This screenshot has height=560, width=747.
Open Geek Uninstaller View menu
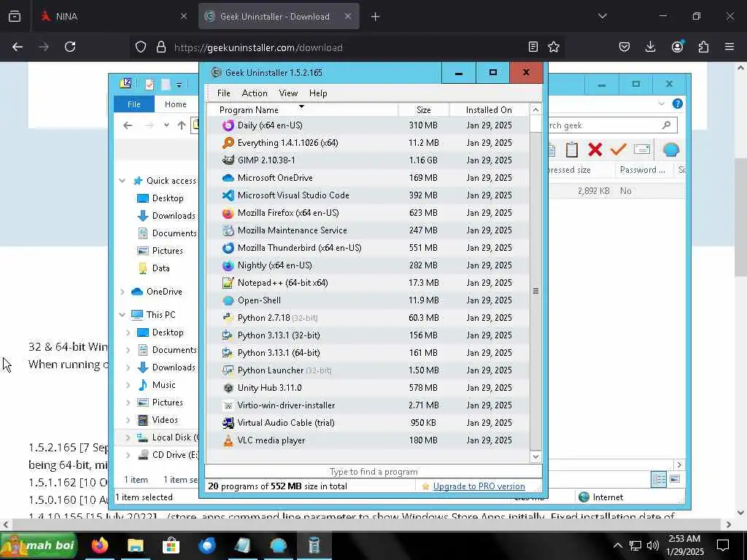[x=288, y=93]
